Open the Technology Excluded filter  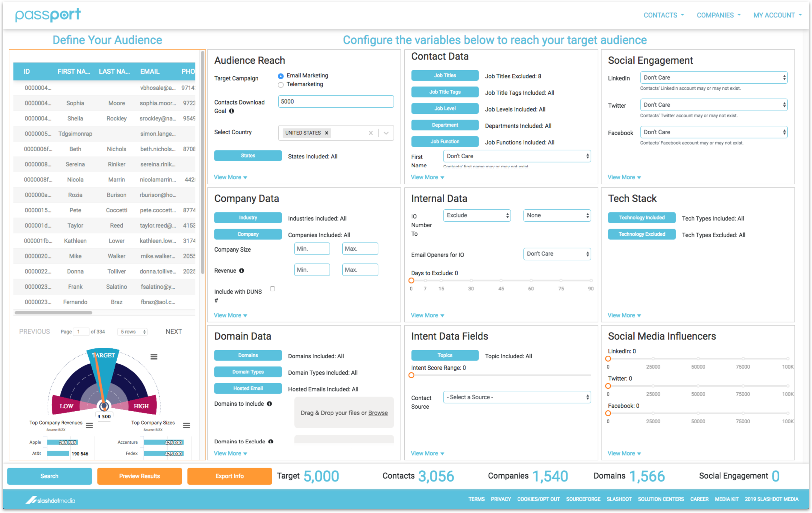(x=642, y=234)
